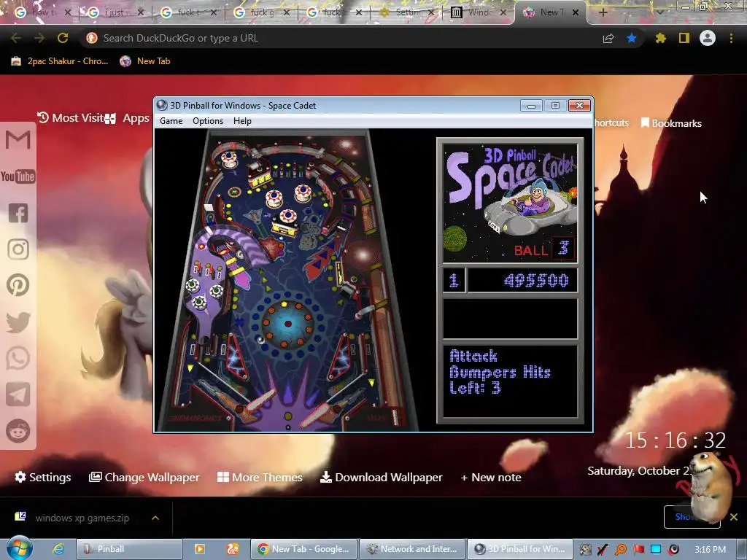
Task: Switch to the Settings tab in Chrome
Action: coord(406,12)
